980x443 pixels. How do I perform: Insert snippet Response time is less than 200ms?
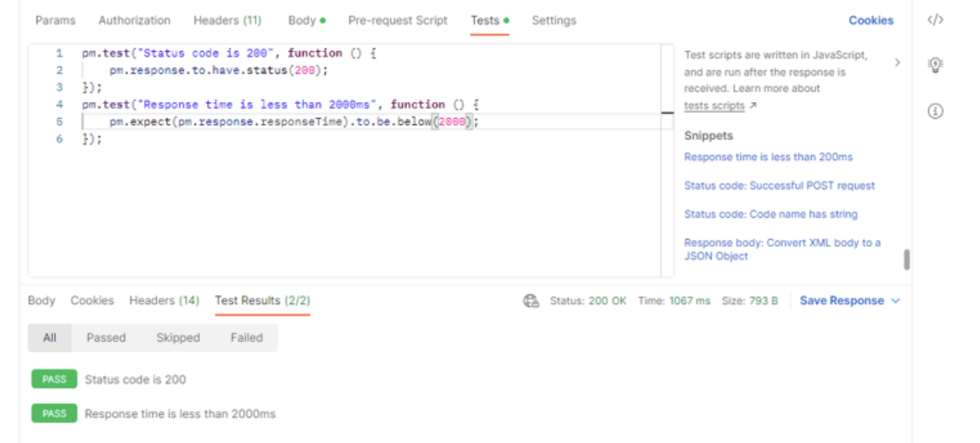click(768, 157)
